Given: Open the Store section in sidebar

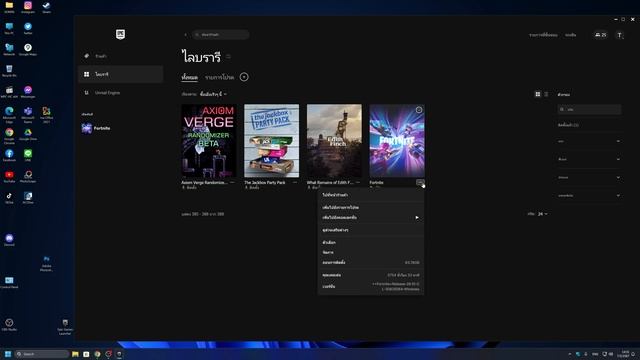Looking at the screenshot, I should coord(121,56).
